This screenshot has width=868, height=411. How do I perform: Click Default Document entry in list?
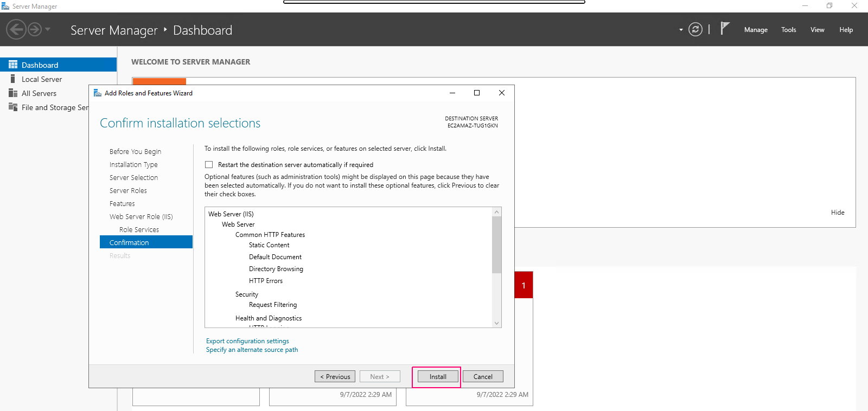point(275,257)
